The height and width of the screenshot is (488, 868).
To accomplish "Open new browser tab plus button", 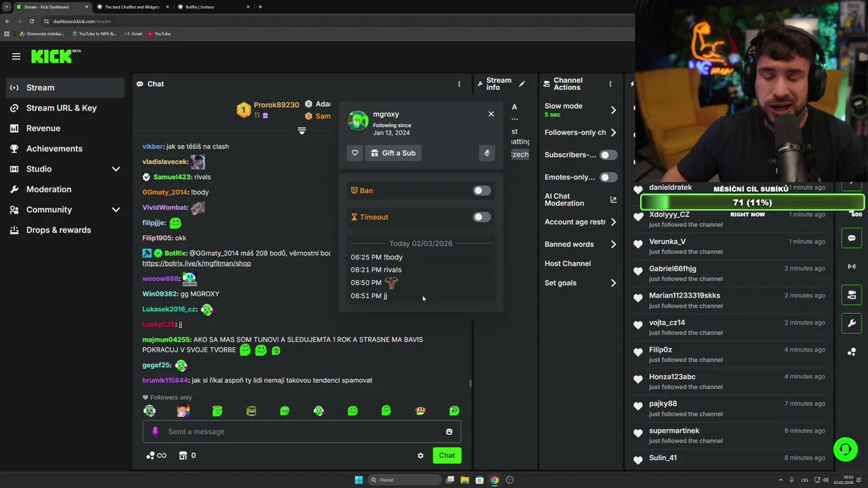I will 260,7.
